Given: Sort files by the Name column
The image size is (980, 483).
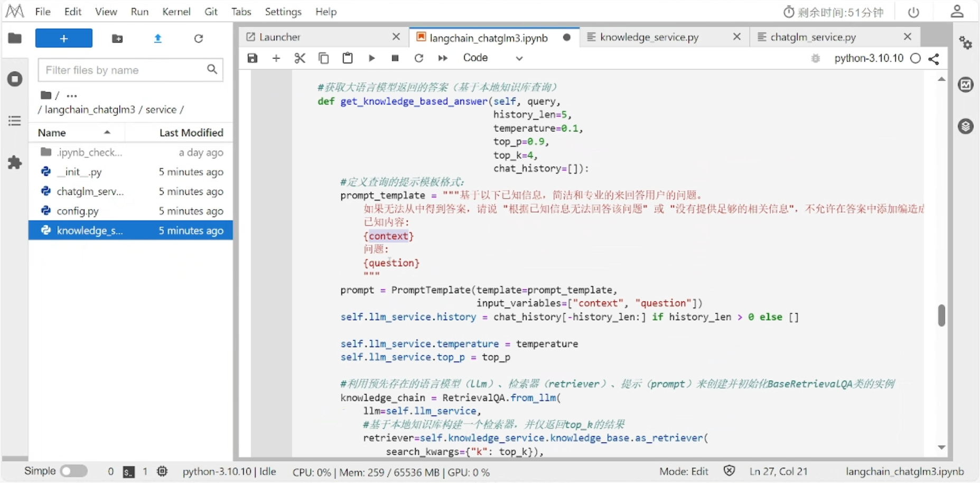Looking at the screenshot, I should (52, 133).
